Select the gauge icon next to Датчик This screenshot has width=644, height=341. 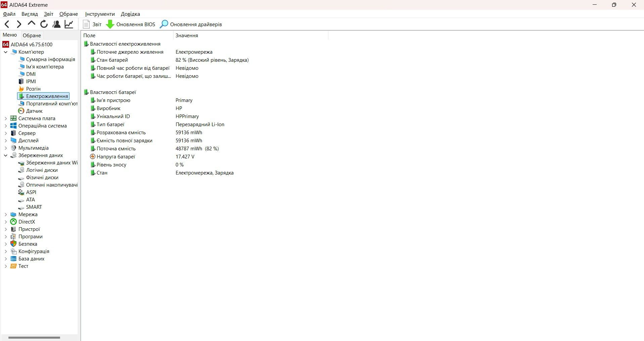pos(21,111)
